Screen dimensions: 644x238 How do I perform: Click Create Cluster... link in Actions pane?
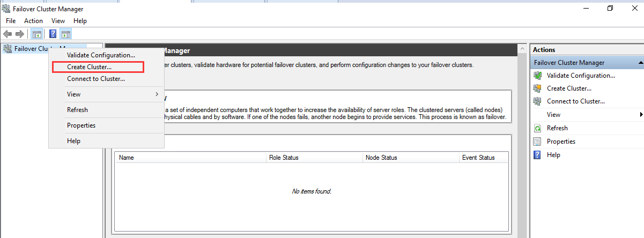click(569, 88)
